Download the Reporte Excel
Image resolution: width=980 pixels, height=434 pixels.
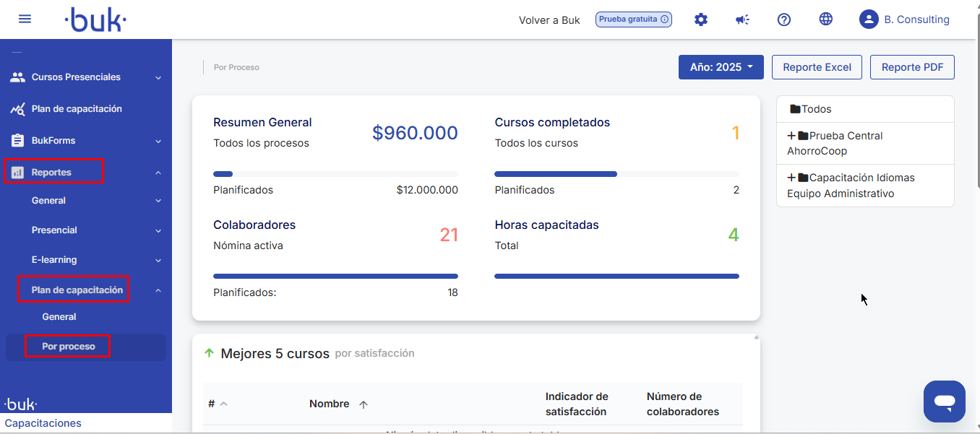[817, 67]
